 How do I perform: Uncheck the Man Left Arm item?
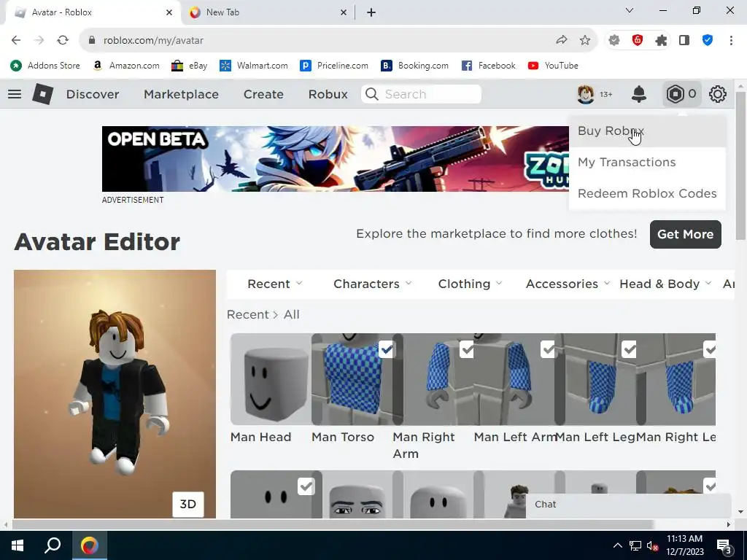tap(549, 349)
